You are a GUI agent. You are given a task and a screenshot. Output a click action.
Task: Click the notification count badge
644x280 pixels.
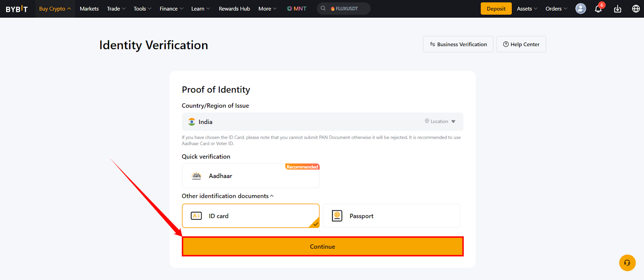coord(602,5)
